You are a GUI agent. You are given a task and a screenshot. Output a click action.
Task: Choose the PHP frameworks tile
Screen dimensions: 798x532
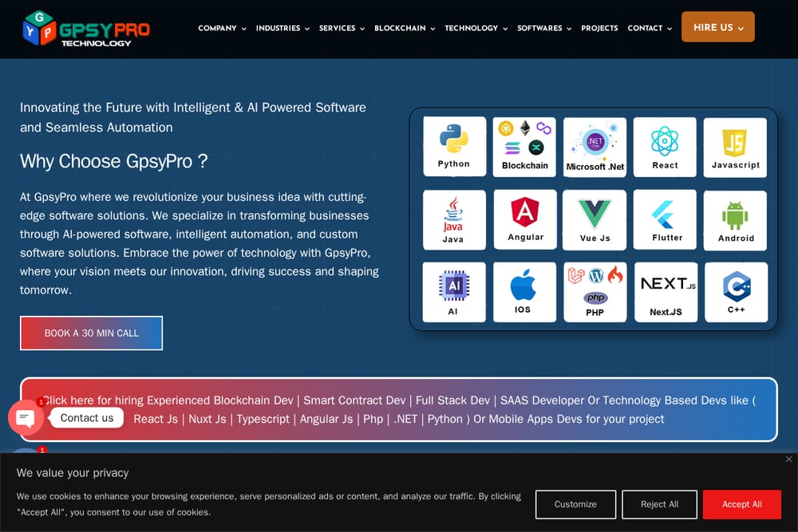595,292
